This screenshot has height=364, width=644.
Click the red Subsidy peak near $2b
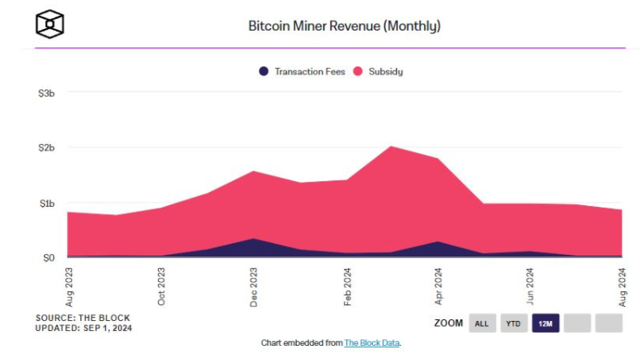tap(390, 157)
